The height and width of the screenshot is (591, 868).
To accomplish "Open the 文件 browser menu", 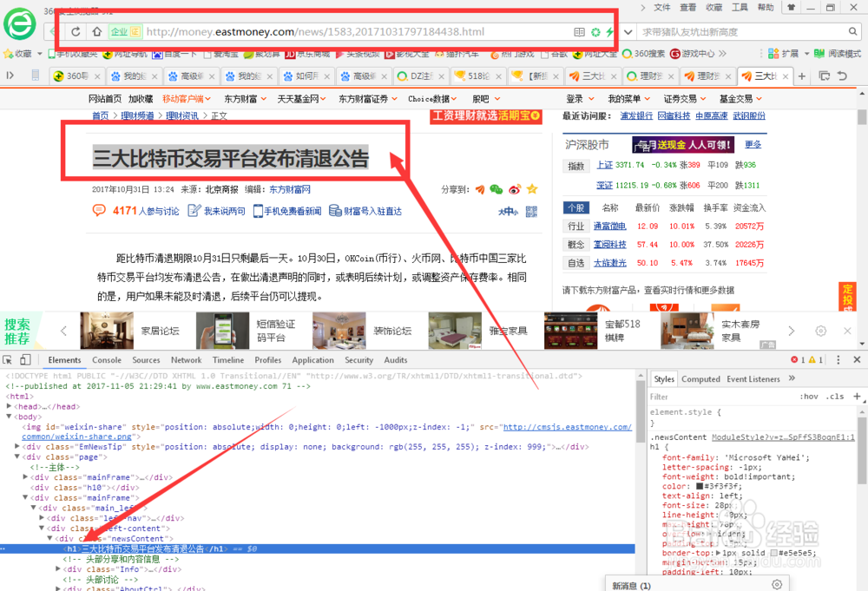I will pyautogui.click(x=662, y=7).
